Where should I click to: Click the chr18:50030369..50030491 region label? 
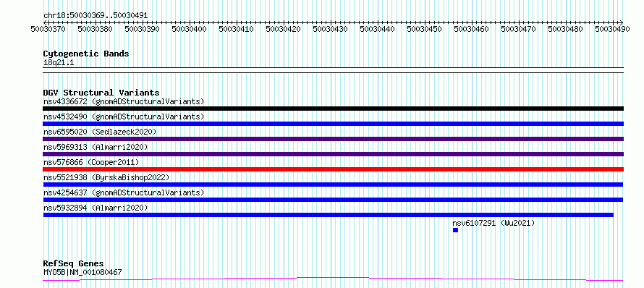click(96, 15)
